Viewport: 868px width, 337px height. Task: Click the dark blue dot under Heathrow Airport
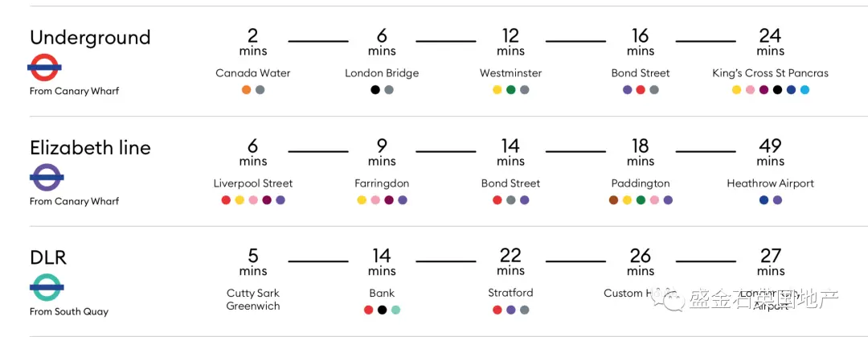764,200
